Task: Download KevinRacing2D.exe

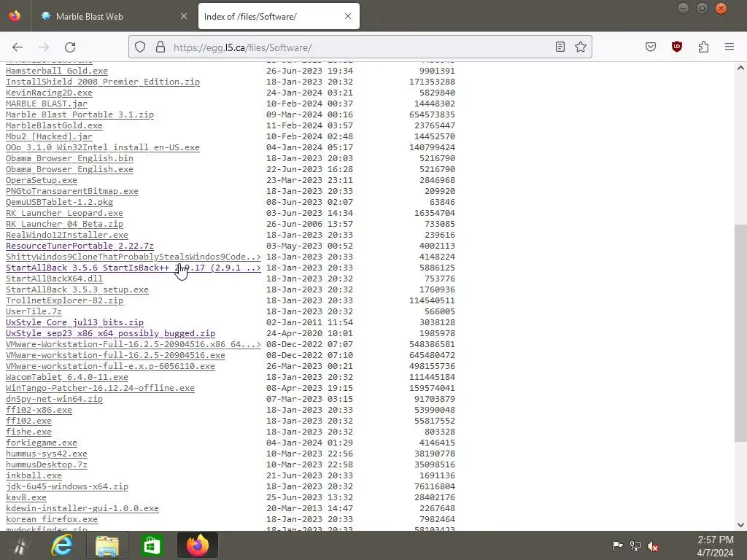Action: pyautogui.click(x=49, y=93)
